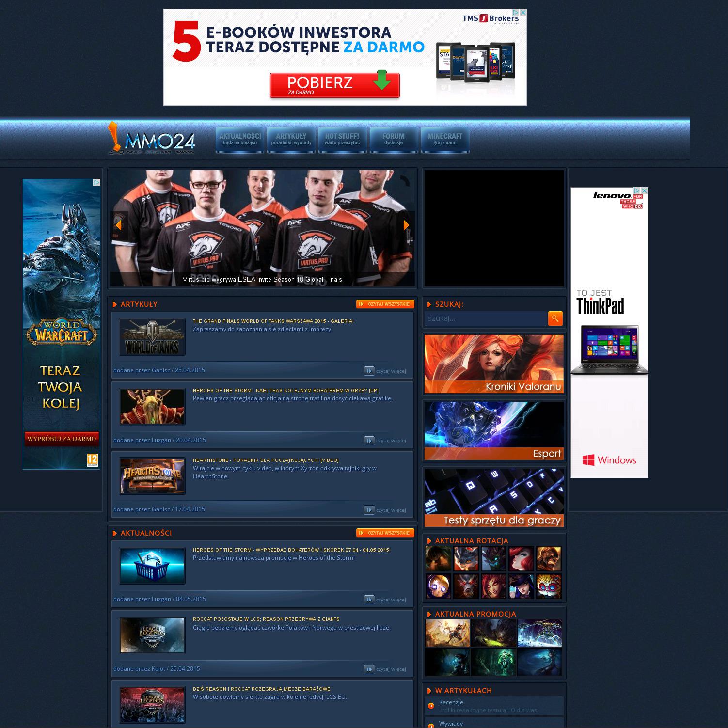Open the Recenzje link in W Artykułach
Image resolution: width=728 pixels, height=728 pixels.
[x=451, y=702]
